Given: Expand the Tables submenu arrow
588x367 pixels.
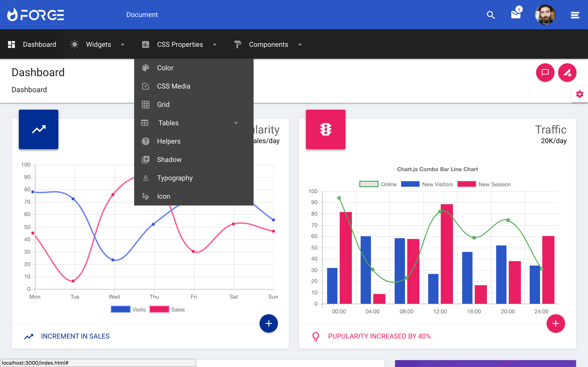Looking at the screenshot, I should click(x=236, y=123).
